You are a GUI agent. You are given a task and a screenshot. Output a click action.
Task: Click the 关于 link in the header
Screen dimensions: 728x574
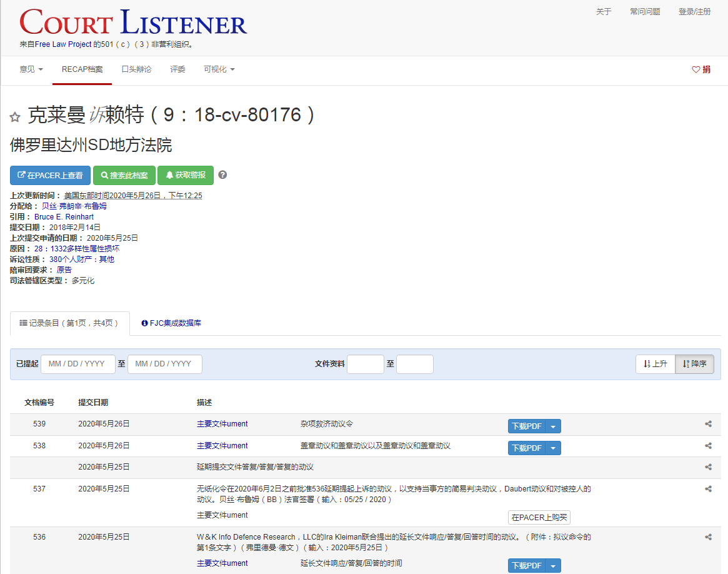(604, 12)
